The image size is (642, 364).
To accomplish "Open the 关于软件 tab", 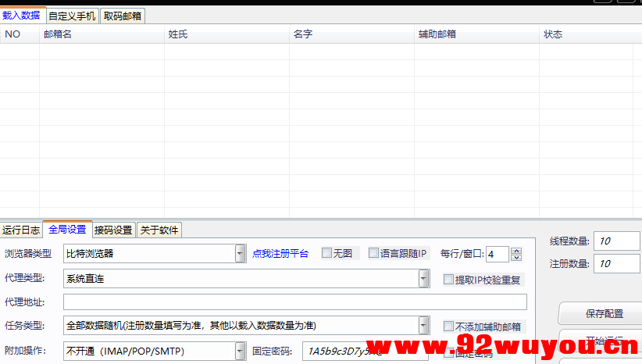I will (x=159, y=230).
